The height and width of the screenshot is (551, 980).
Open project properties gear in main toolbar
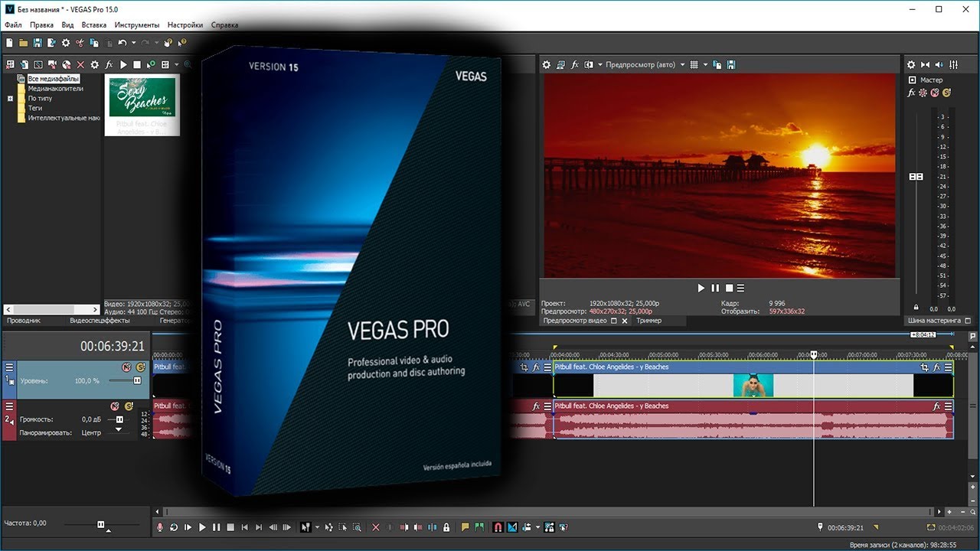click(66, 43)
